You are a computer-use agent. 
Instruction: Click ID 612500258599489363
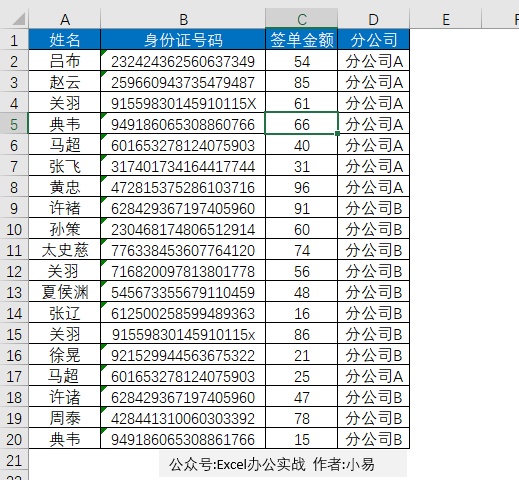click(x=183, y=313)
